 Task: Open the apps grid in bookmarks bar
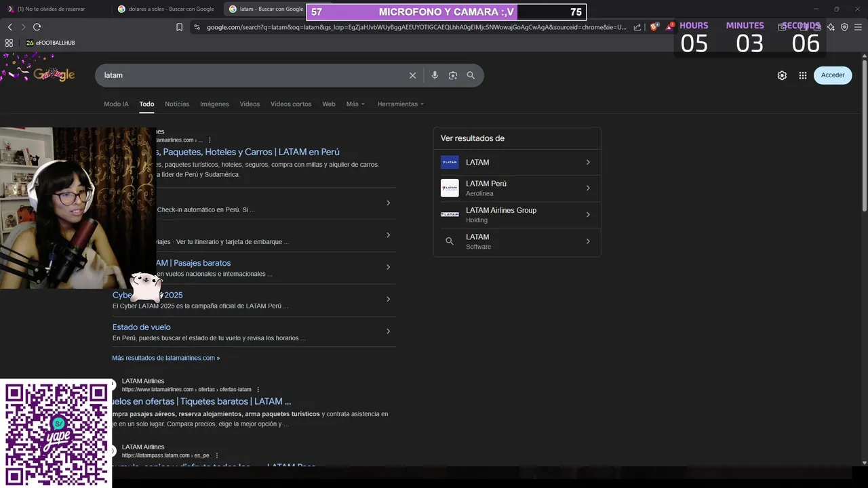[x=9, y=43]
